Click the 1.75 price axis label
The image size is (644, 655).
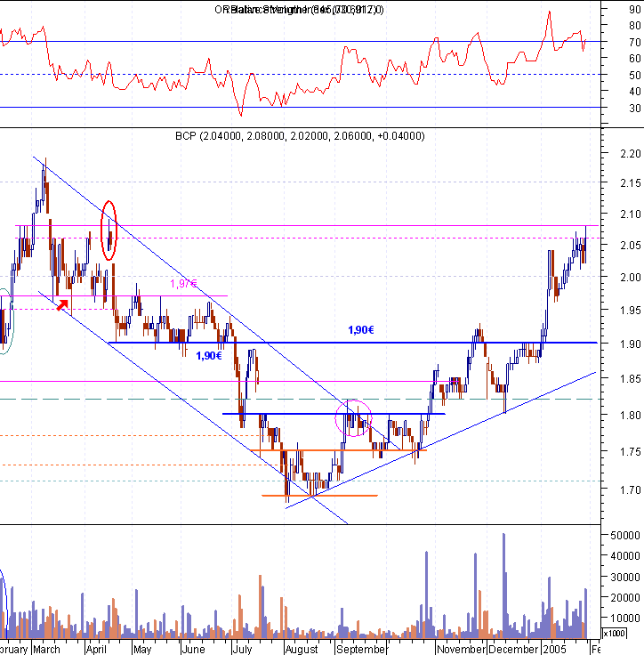point(631,452)
